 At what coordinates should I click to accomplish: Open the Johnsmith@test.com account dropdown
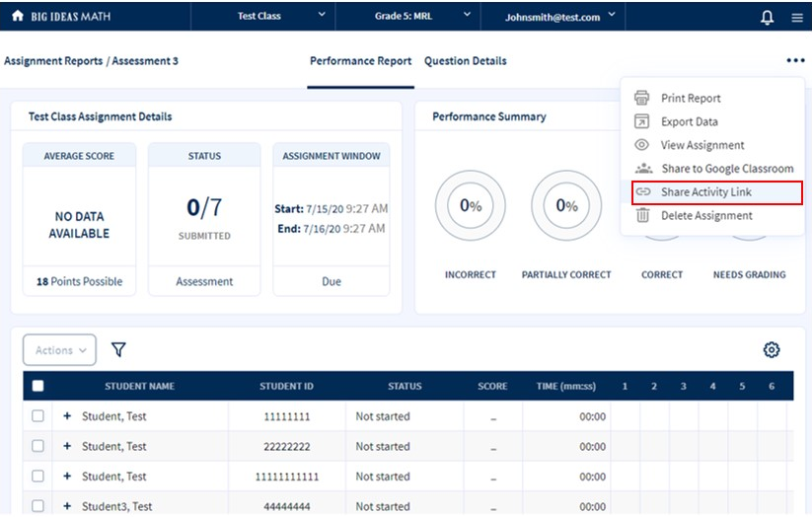(554, 16)
